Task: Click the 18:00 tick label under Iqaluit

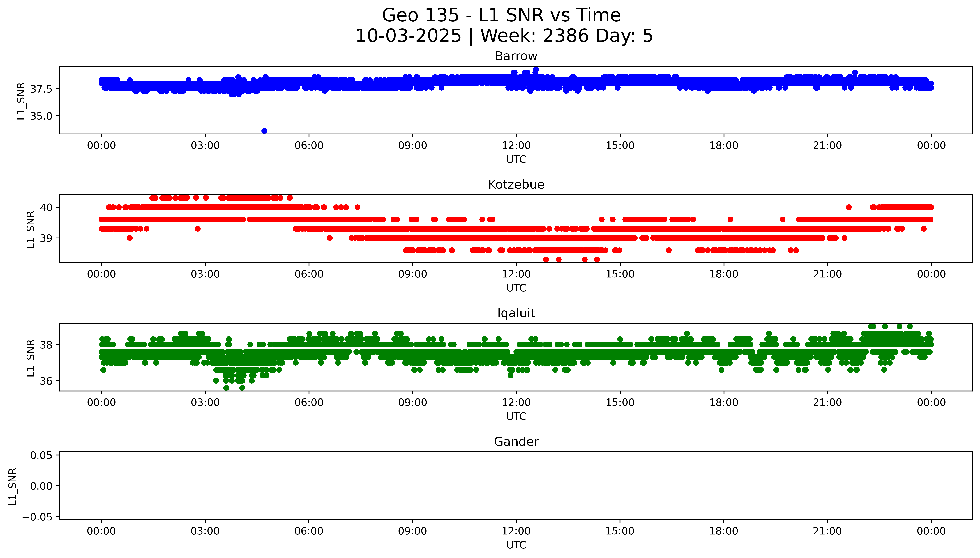Action: click(724, 402)
